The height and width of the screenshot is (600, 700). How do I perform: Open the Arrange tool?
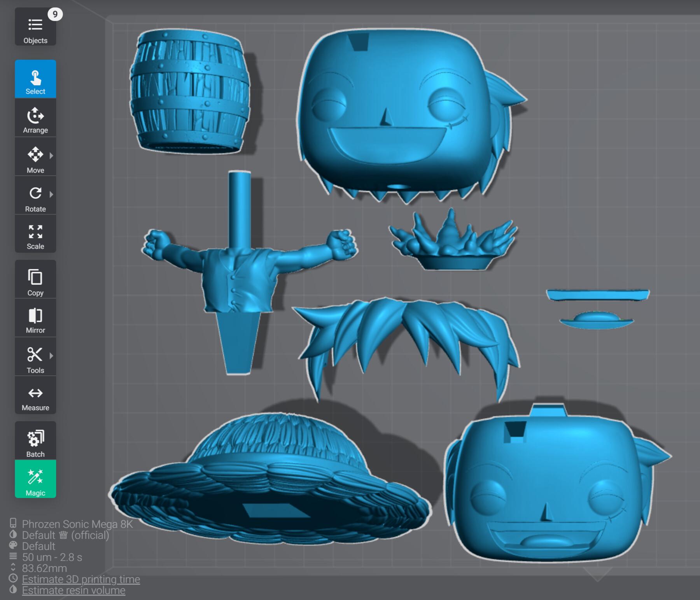click(35, 118)
